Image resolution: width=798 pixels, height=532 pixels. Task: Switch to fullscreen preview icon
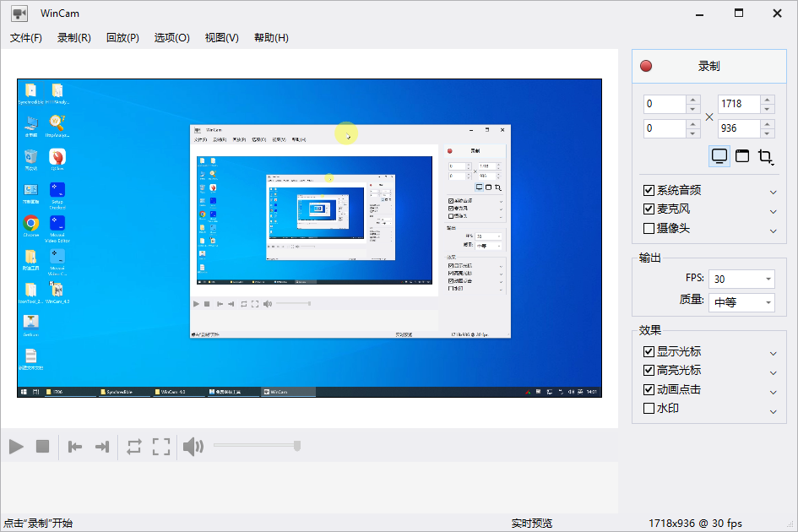(x=161, y=447)
